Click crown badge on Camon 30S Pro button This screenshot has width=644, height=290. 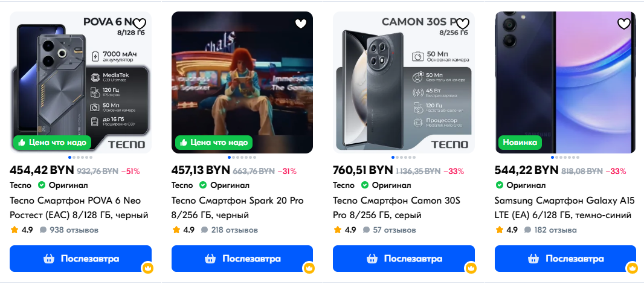pos(471,268)
